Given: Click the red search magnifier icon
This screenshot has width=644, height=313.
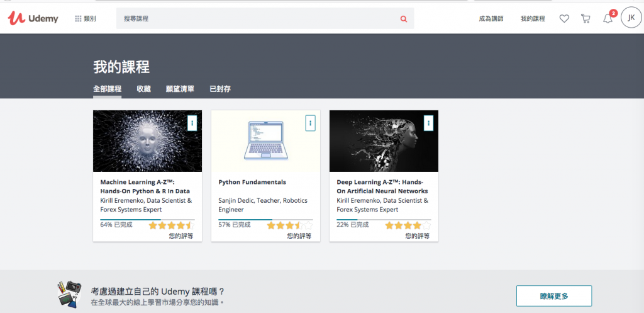Looking at the screenshot, I should pos(404,18).
